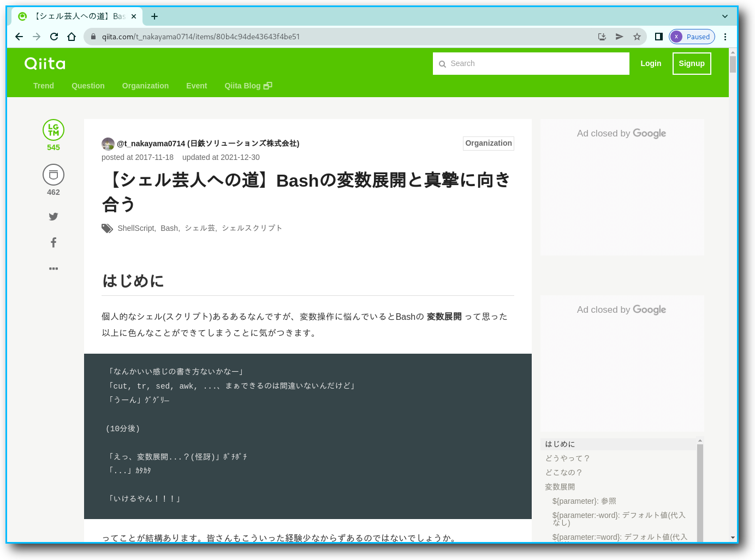
Task: Click the stock count 462
Action: click(53, 192)
